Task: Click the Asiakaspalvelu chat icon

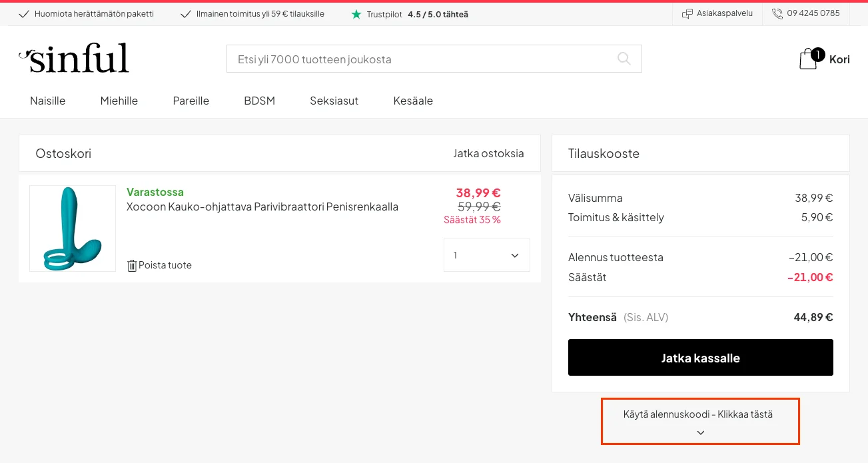Action: point(687,13)
